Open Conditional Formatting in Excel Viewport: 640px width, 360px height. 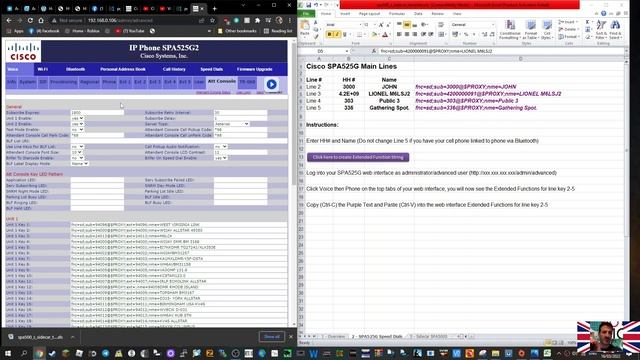(510, 29)
